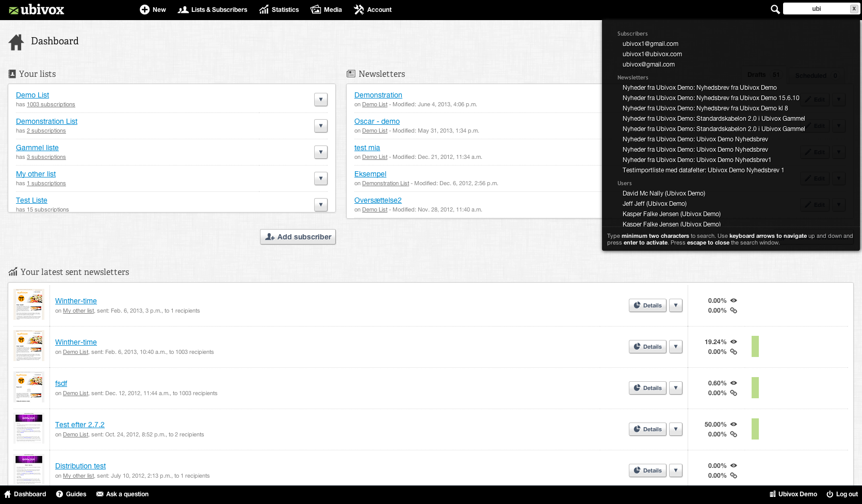Viewport: 862px width, 504px height.
Task: Clear the search field with X
Action: click(x=854, y=9)
